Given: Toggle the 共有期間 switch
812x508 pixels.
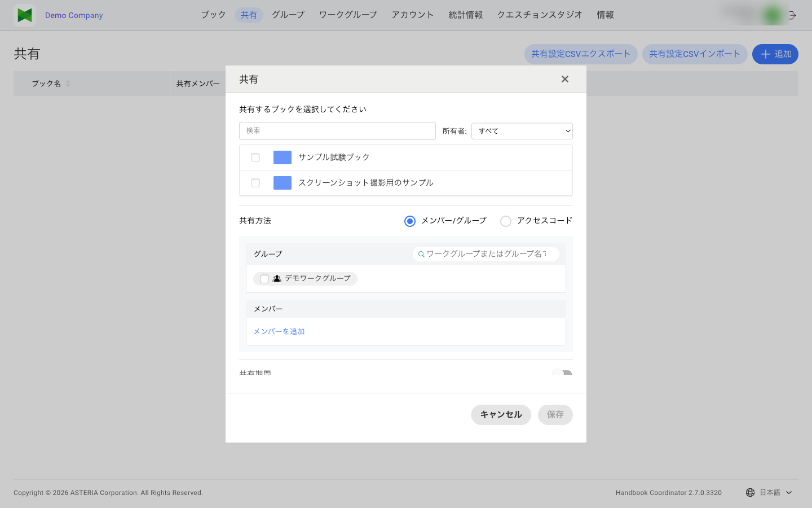Looking at the screenshot, I should tap(562, 374).
